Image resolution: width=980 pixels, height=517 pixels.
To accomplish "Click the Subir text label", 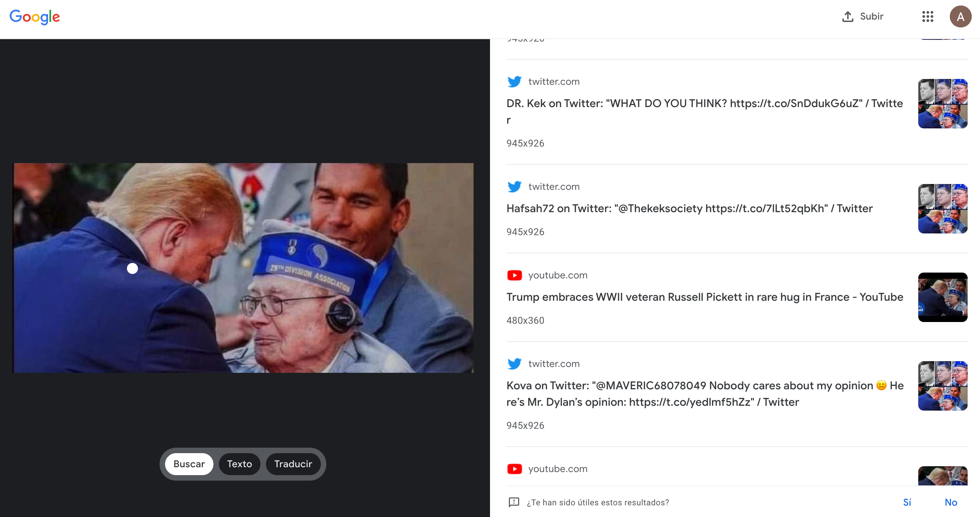I will point(872,16).
